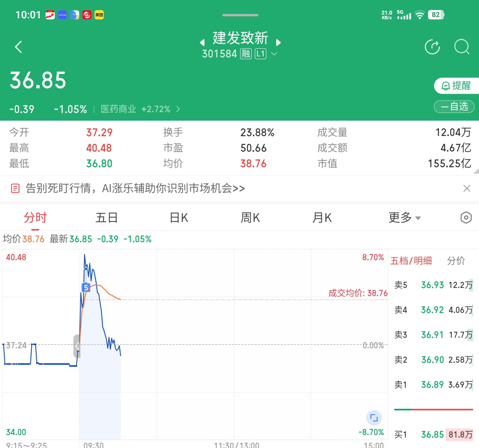Screen dimensions: 479x448
Task: Expand the L1 quote level dropdown
Action: click(x=274, y=54)
